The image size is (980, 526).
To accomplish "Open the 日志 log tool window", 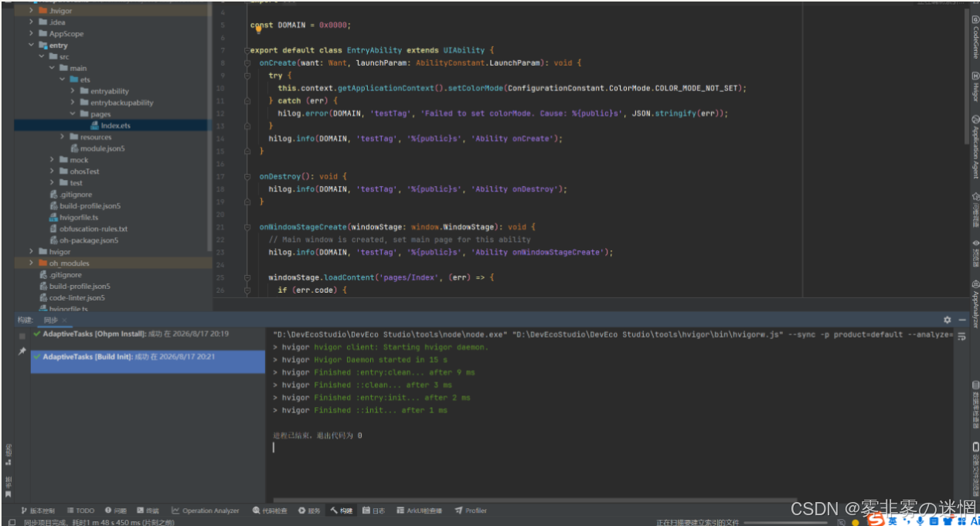I will click(x=373, y=511).
